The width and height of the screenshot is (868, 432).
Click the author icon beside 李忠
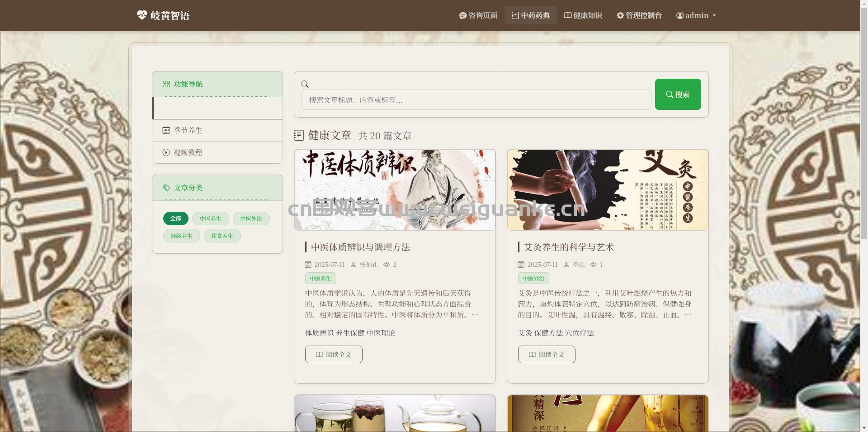[566, 265]
